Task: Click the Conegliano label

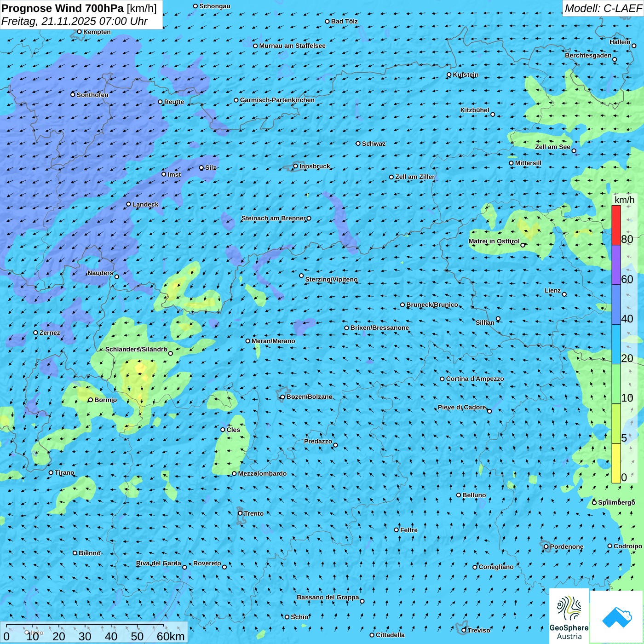Action: 496,567
